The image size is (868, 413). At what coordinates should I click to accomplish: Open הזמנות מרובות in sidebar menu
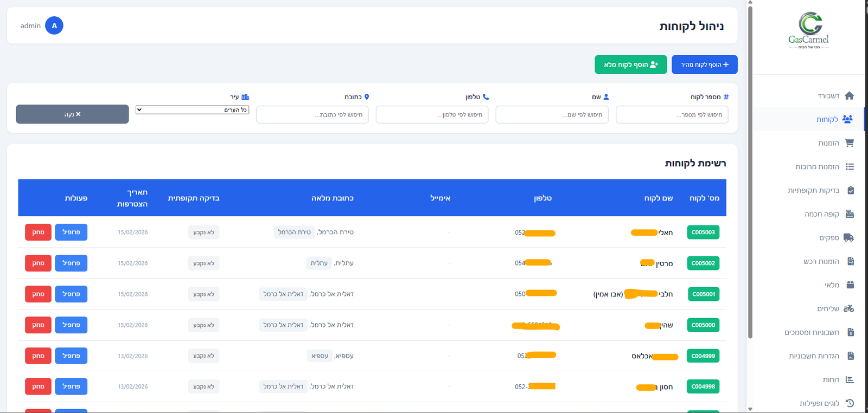tap(817, 167)
